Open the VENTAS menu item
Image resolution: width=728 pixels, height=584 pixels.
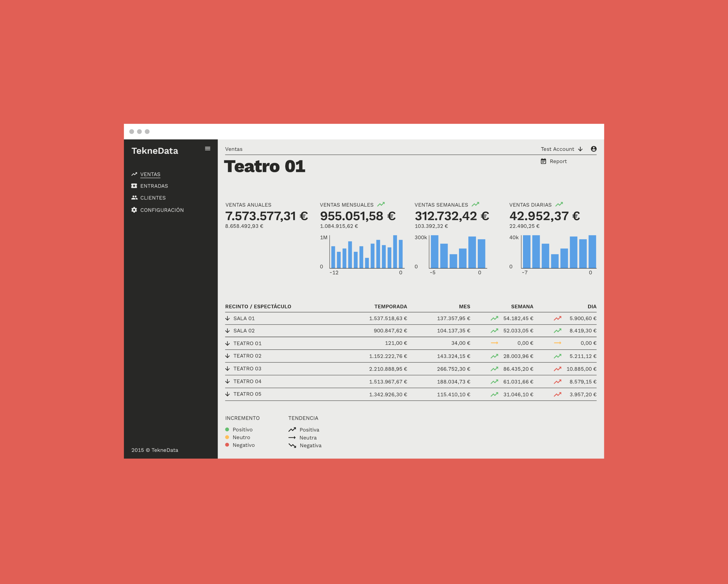[x=150, y=174]
